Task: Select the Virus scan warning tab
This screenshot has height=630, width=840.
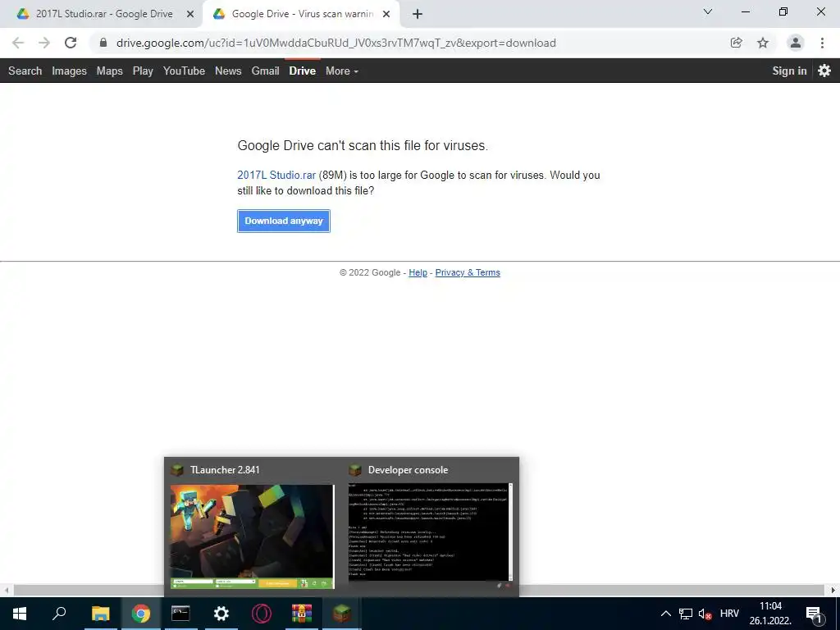Action: [302, 15]
